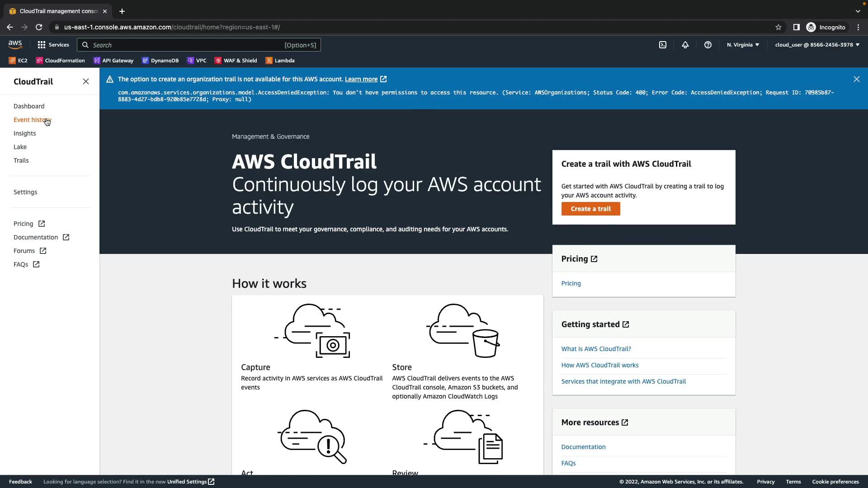Bookmark the page with the star icon
The width and height of the screenshot is (868, 488).
click(778, 27)
